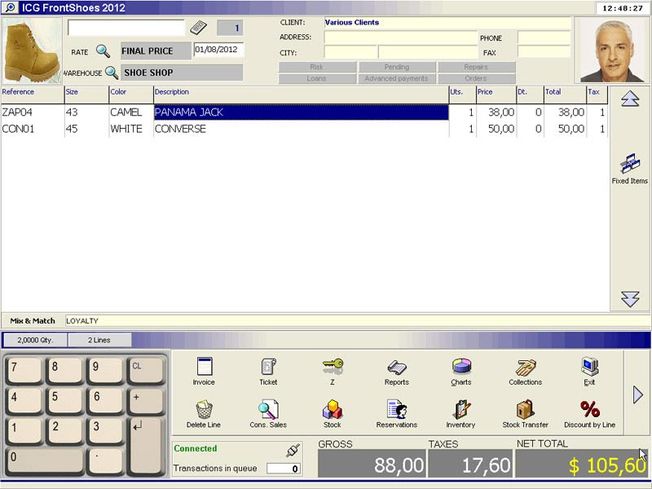
Task: Click the Exit computer icon
Action: click(x=590, y=371)
